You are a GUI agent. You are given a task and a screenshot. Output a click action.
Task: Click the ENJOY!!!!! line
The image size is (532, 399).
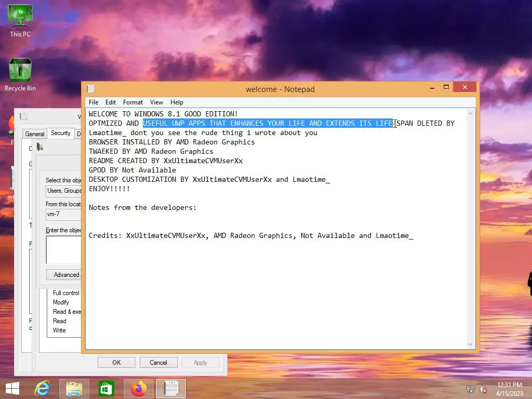(109, 189)
